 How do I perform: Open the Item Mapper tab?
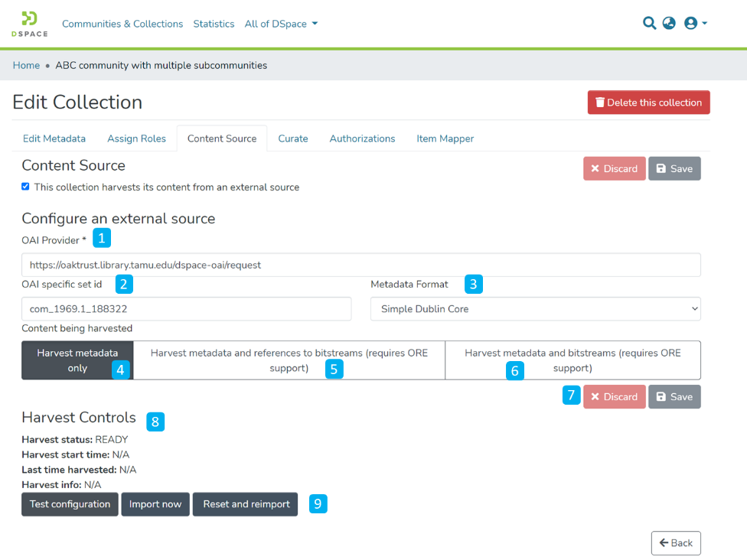pos(445,138)
